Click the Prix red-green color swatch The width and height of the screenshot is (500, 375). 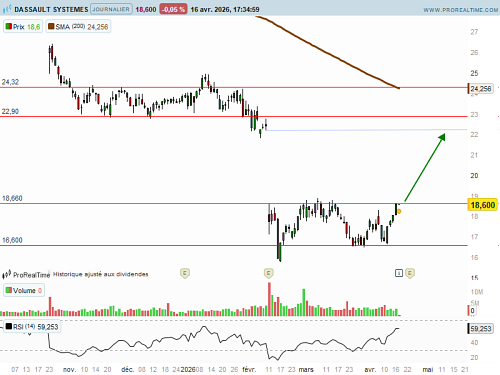[9, 26]
